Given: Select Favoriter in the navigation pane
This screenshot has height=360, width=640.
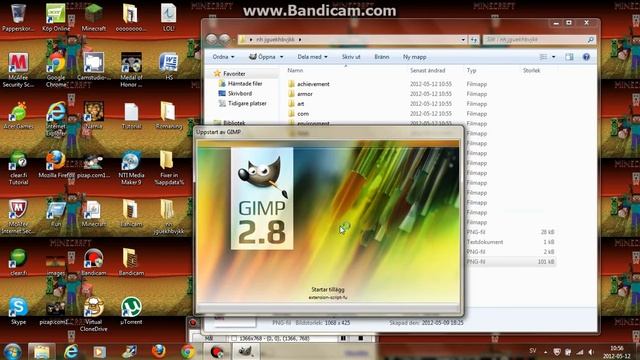Looking at the screenshot, I should 234,73.
